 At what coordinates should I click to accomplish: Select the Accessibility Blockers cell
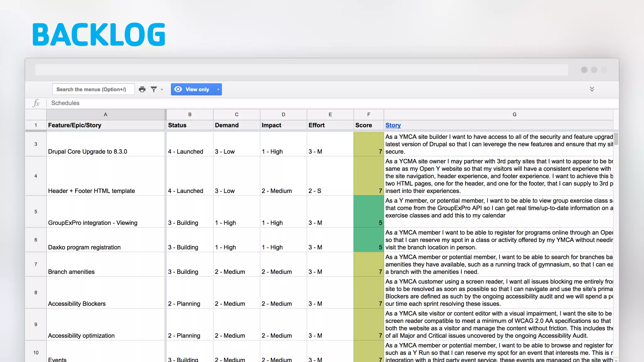tap(106, 293)
